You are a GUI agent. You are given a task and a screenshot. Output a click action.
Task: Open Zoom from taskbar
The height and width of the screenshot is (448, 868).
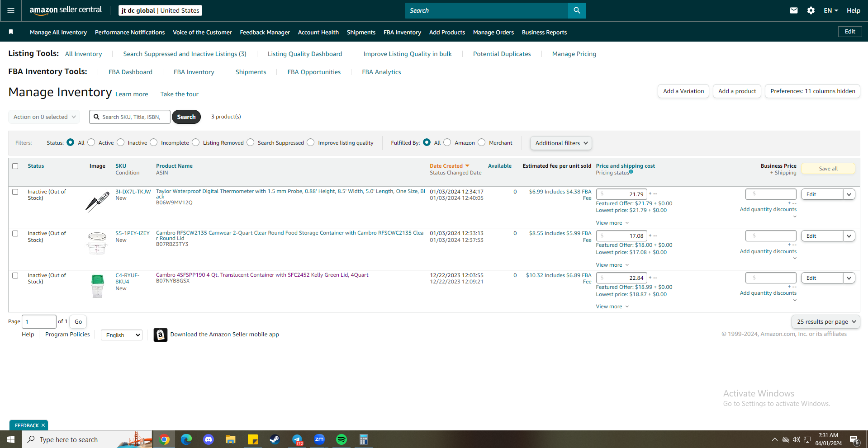click(319, 439)
